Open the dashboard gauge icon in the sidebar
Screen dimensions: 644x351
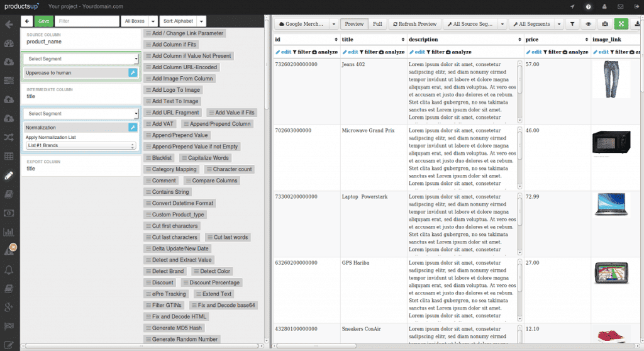[x=9, y=43]
